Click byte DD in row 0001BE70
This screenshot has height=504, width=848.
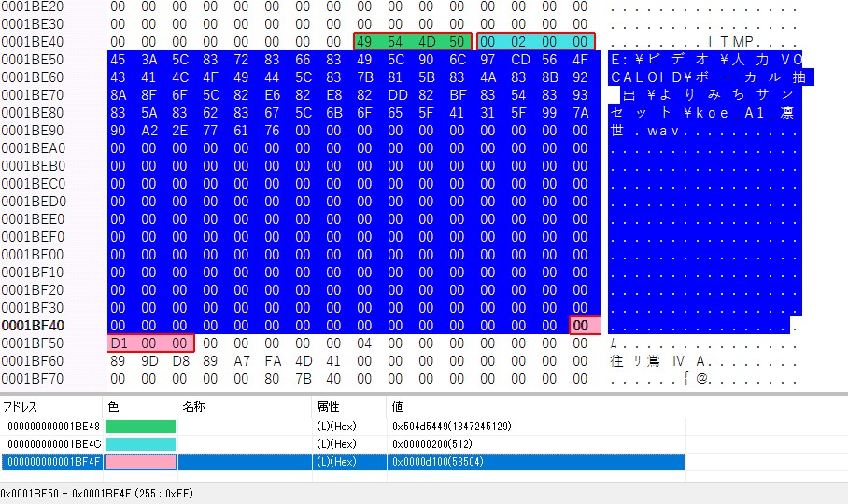(x=398, y=95)
